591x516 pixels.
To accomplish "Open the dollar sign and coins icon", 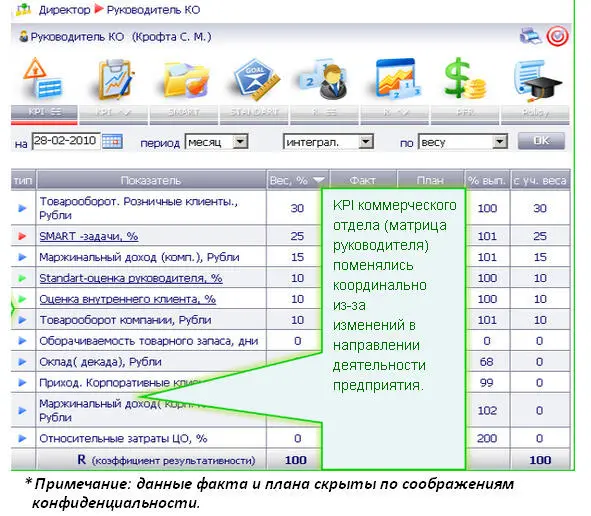I will (x=465, y=78).
